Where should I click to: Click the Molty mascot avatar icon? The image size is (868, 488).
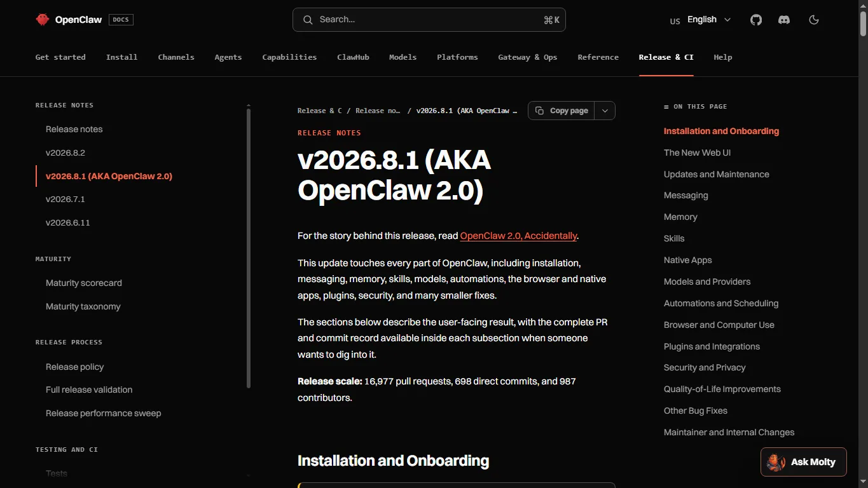(776, 462)
